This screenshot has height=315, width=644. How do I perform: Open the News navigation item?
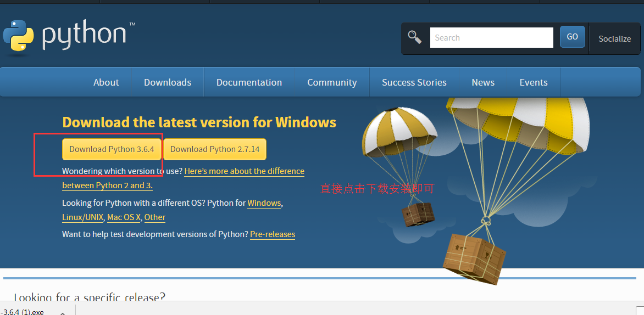pos(483,82)
